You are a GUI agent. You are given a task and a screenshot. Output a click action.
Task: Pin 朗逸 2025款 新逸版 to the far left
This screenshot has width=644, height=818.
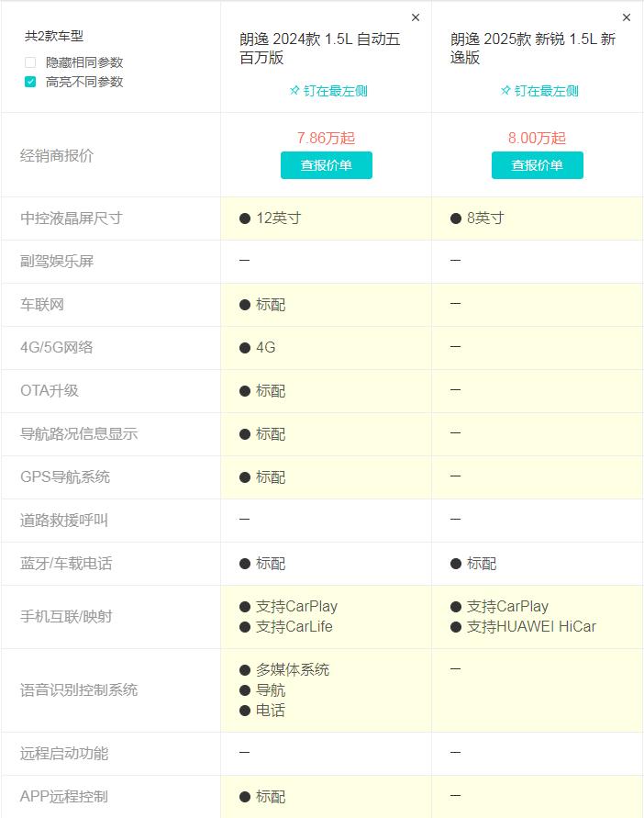pyautogui.click(x=539, y=91)
